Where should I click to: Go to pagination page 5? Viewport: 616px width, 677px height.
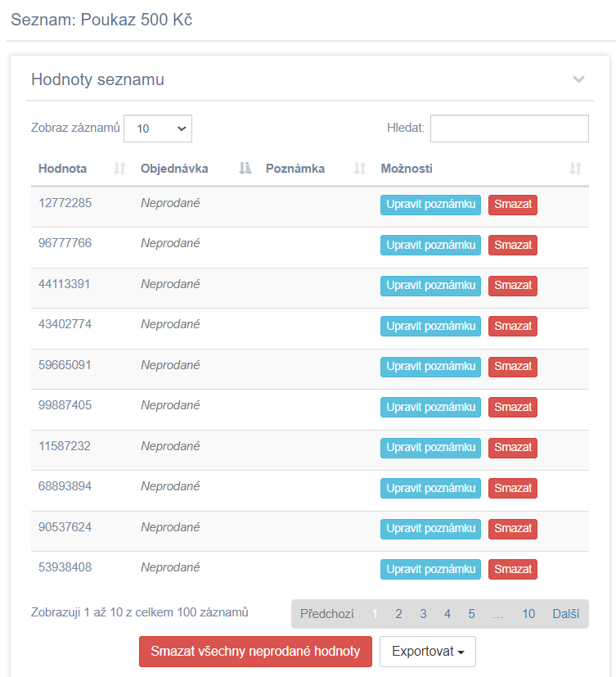[x=471, y=613]
